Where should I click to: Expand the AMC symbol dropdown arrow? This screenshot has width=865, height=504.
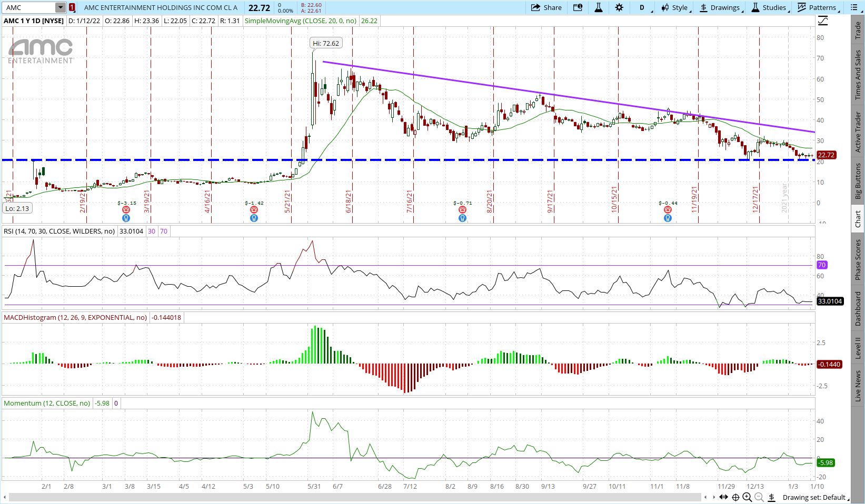(61, 7)
